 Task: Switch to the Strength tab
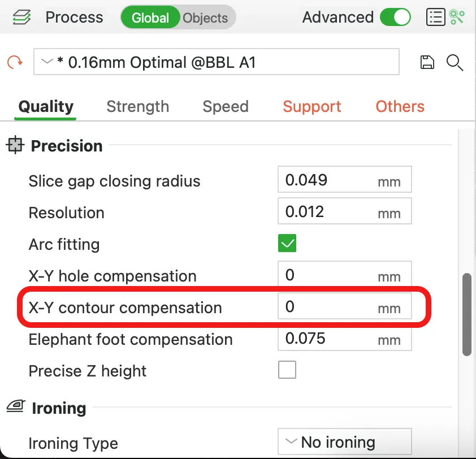138,106
